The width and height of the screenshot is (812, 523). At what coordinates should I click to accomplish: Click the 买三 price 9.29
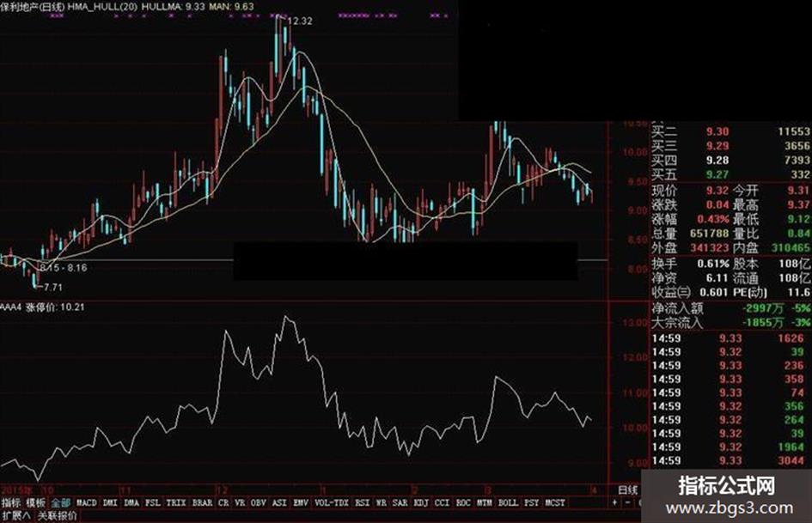click(x=717, y=146)
